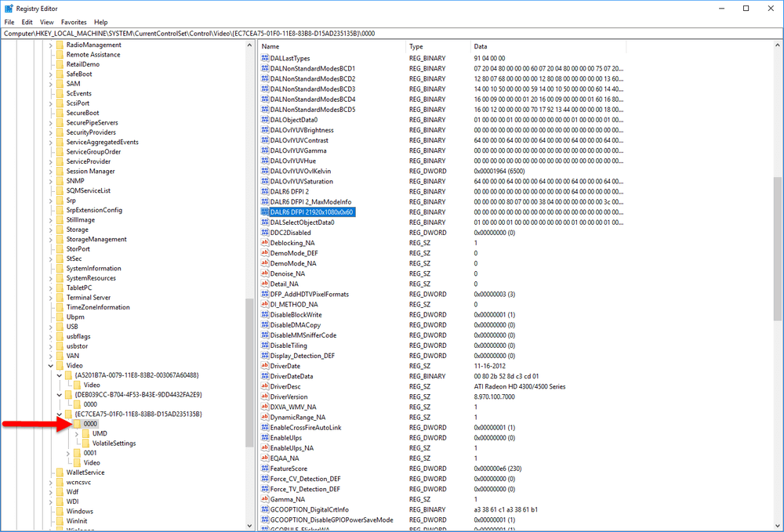The height and width of the screenshot is (532, 784).
Task: Click icon of GCOOPTION_DigitalCrtInfo value
Action: point(265,509)
